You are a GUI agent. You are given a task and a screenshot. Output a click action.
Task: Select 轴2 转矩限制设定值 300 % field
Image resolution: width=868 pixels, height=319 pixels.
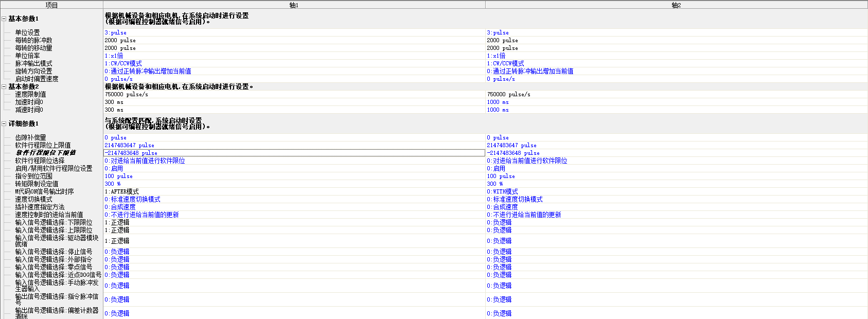(676, 184)
